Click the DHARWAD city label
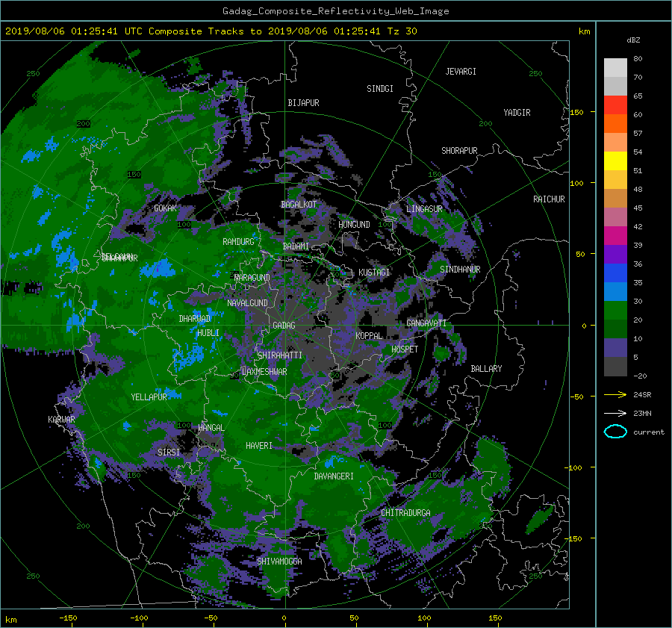The width and height of the screenshot is (672, 628). pos(195,319)
